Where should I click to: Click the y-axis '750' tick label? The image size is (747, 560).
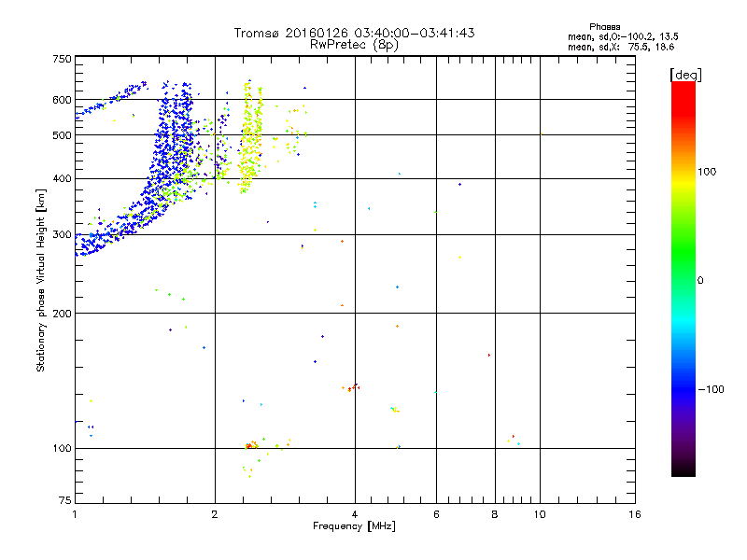pyautogui.click(x=62, y=59)
